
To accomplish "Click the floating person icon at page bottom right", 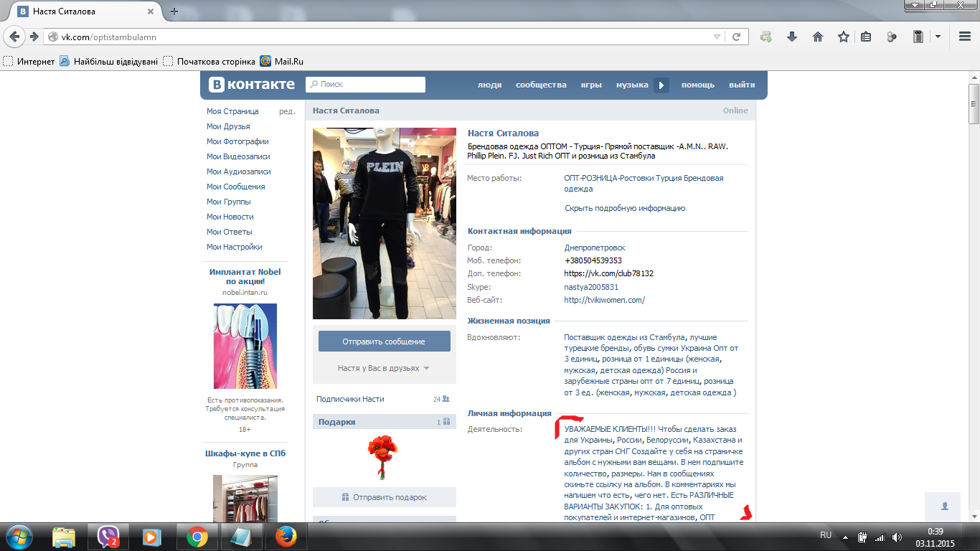I will coord(945,506).
